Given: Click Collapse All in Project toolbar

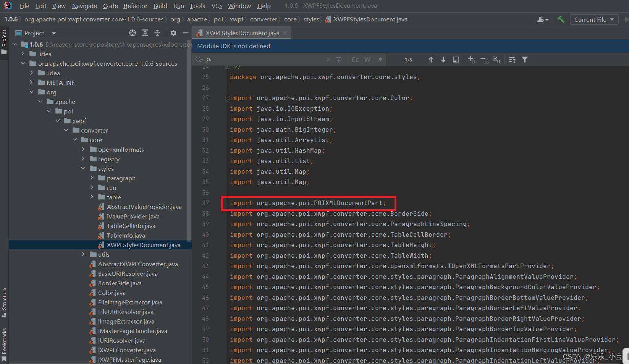Looking at the screenshot, I should coord(157,33).
